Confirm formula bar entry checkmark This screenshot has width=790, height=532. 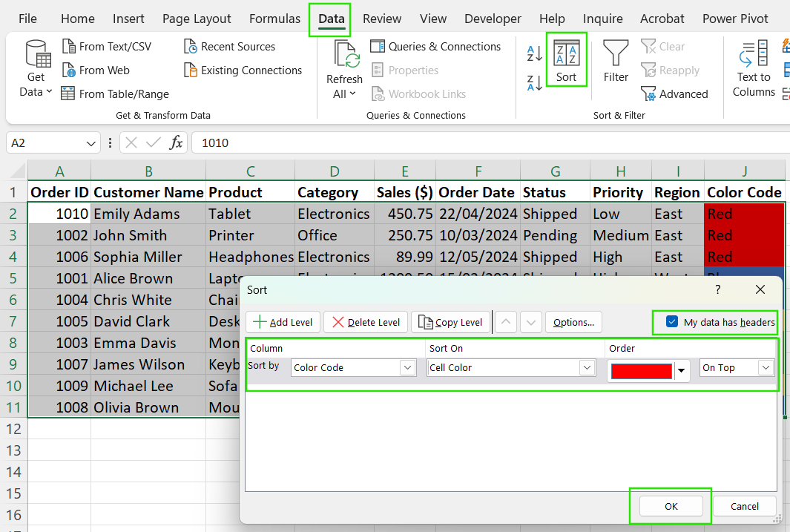pyautogui.click(x=153, y=142)
